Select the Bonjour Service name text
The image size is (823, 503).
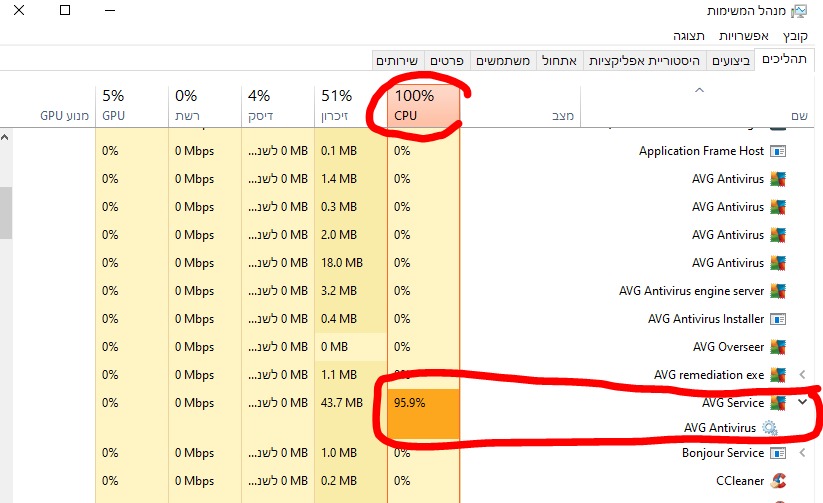tap(723, 453)
